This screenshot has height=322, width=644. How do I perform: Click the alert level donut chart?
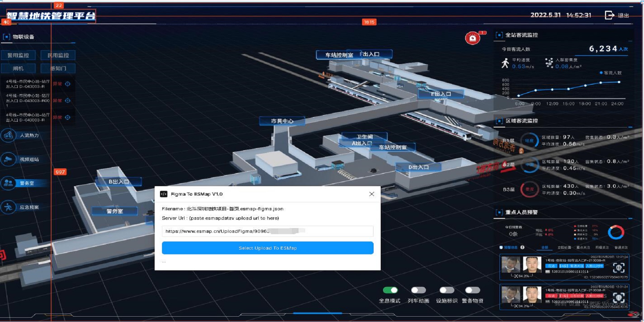(x=616, y=232)
